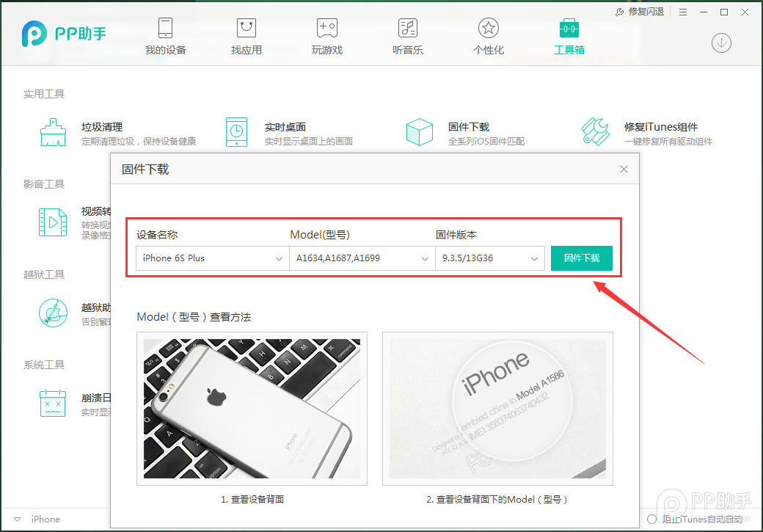The height and width of the screenshot is (532, 763).
Task: Open the 实时桌面 phone clock icon
Action: 236,132
